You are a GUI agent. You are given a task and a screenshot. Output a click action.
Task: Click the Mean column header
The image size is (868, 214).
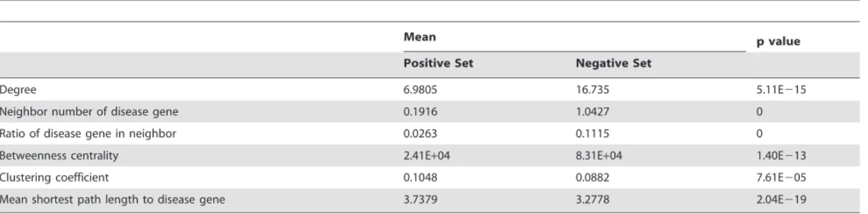point(409,36)
